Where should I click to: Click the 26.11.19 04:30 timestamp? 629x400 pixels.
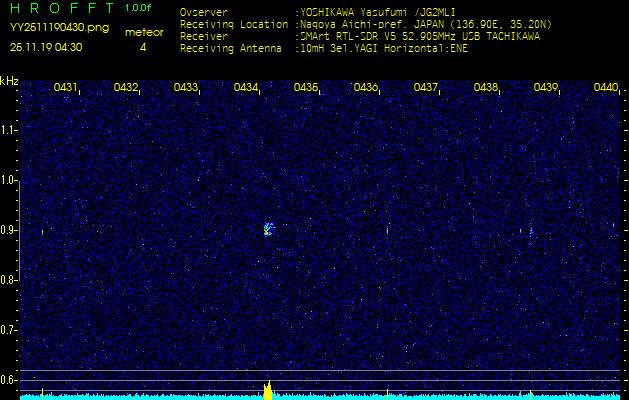pos(46,47)
